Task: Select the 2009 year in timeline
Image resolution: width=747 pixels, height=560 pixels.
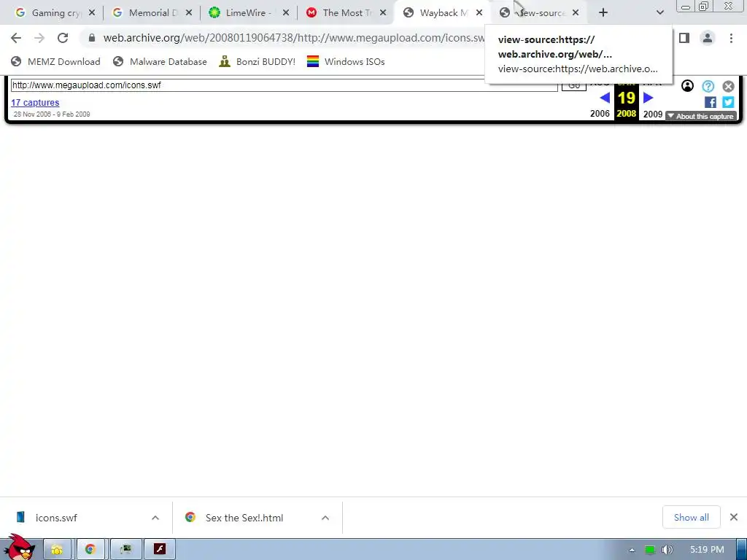Action: (653, 114)
